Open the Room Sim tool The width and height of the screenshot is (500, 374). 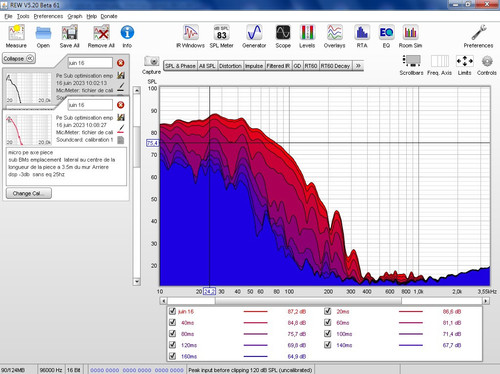(x=410, y=36)
